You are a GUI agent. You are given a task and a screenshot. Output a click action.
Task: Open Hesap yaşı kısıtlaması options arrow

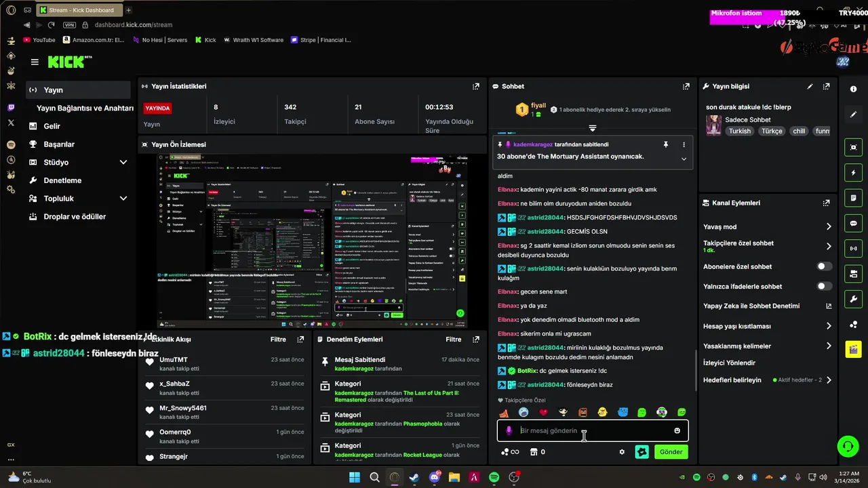coord(829,326)
